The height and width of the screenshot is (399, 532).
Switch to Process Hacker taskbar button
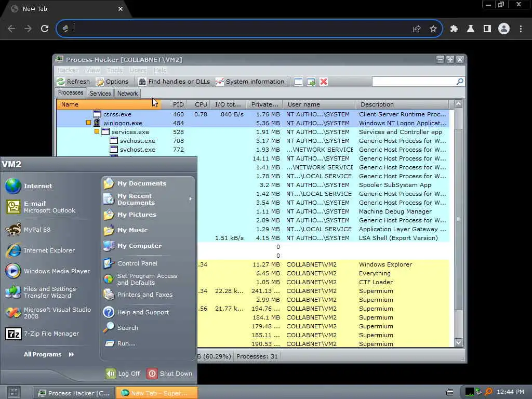[74, 393]
